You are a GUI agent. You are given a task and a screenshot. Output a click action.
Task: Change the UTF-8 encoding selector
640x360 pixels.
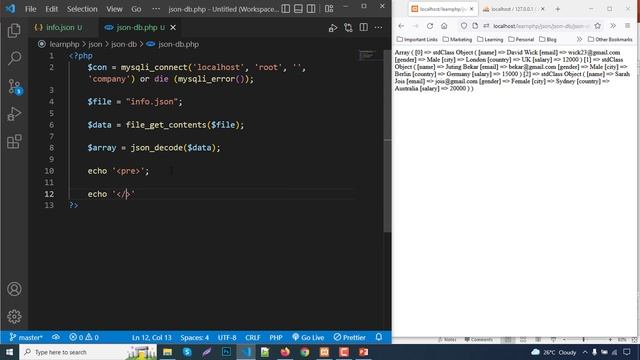(x=227, y=337)
